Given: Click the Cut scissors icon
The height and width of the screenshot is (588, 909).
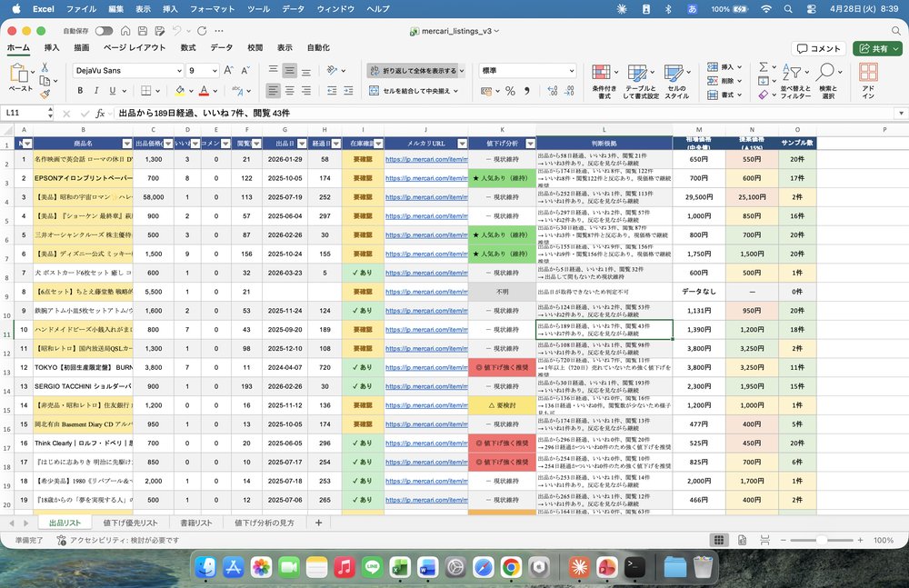Looking at the screenshot, I should (45, 67).
